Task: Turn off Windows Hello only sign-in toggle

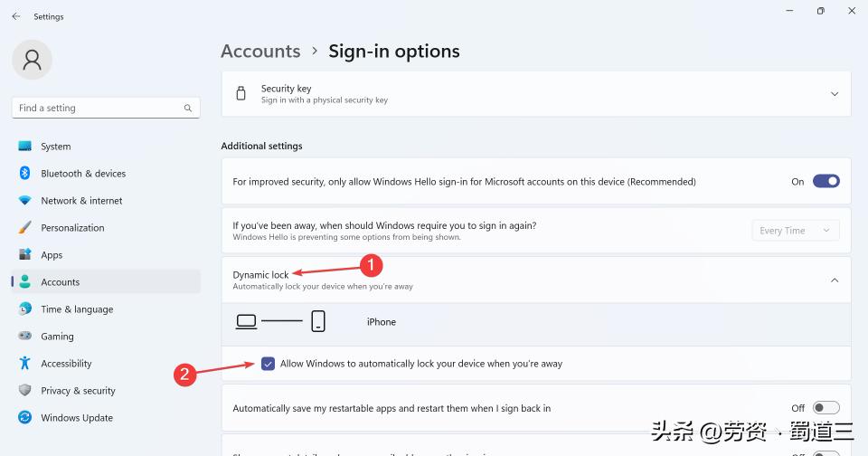Action: click(x=826, y=181)
